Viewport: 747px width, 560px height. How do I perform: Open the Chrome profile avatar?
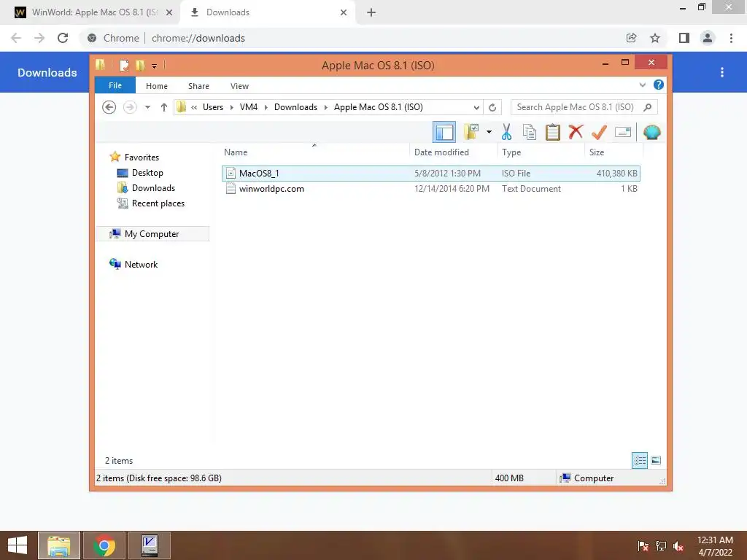tap(708, 38)
